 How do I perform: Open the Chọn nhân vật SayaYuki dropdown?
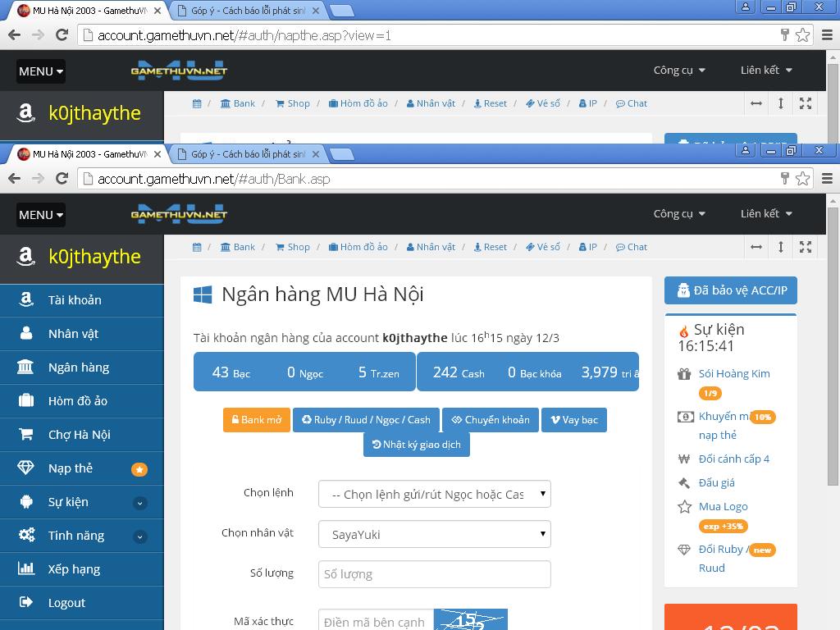435,534
